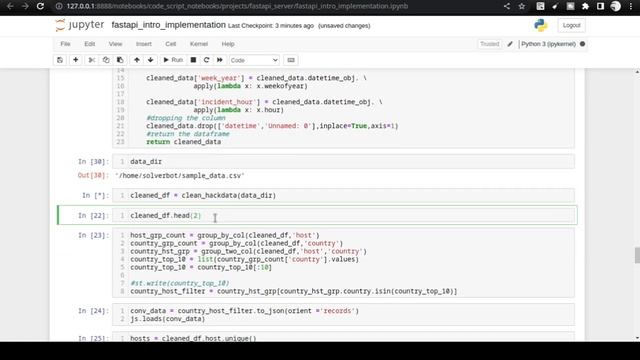Viewport: 640px width, 360px height.
Task: Bookmark this page with star icon
Action: coord(522,6)
